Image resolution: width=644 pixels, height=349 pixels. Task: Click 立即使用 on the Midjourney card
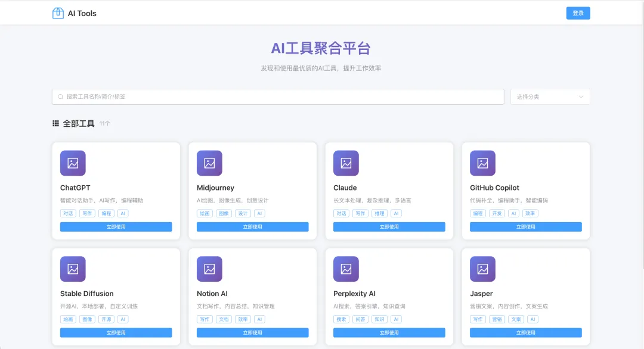253,227
